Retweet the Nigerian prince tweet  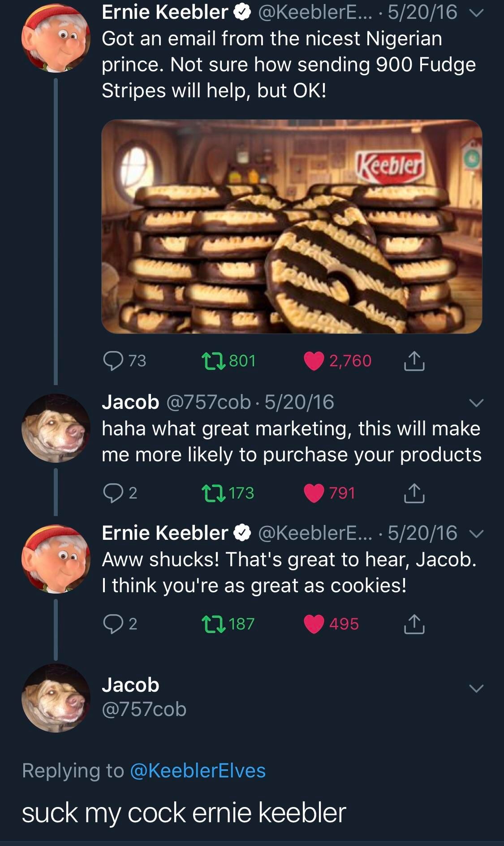pos(214,361)
